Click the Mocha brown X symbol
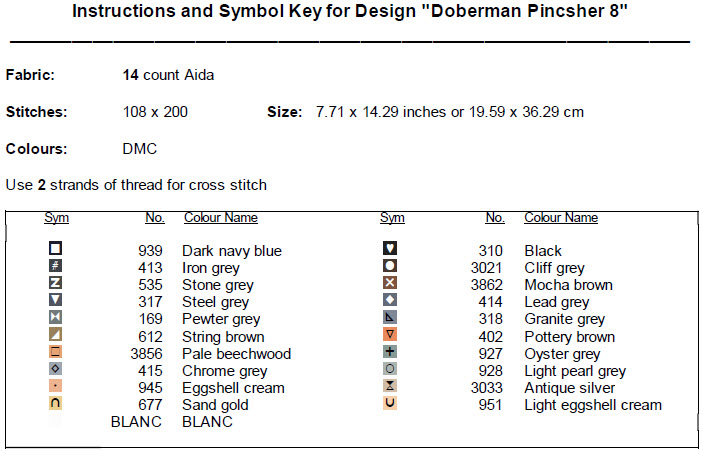 391,283
